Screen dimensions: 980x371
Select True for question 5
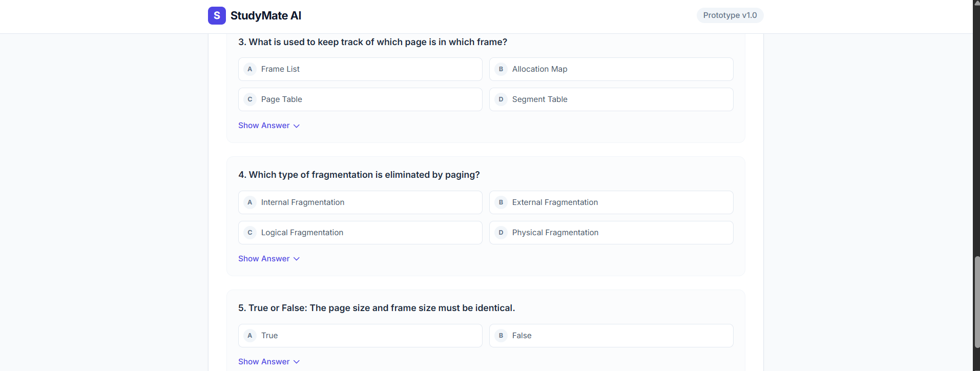360,336
